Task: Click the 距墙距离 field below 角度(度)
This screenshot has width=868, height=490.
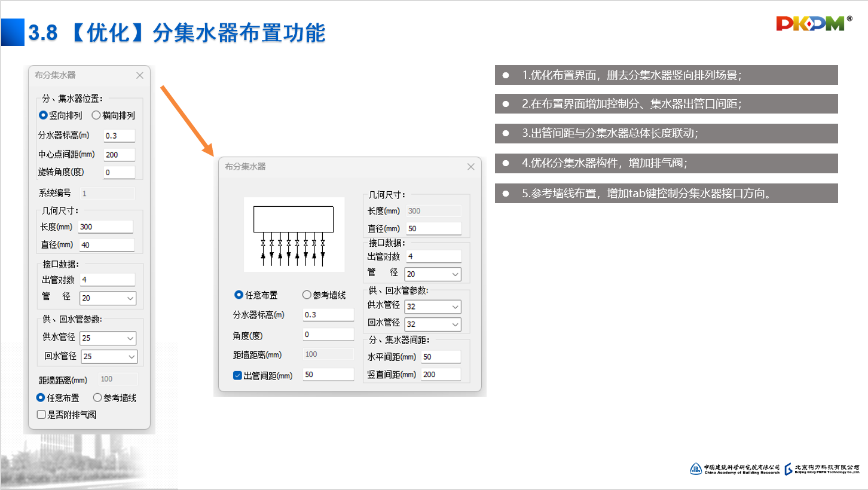Action: tap(328, 354)
